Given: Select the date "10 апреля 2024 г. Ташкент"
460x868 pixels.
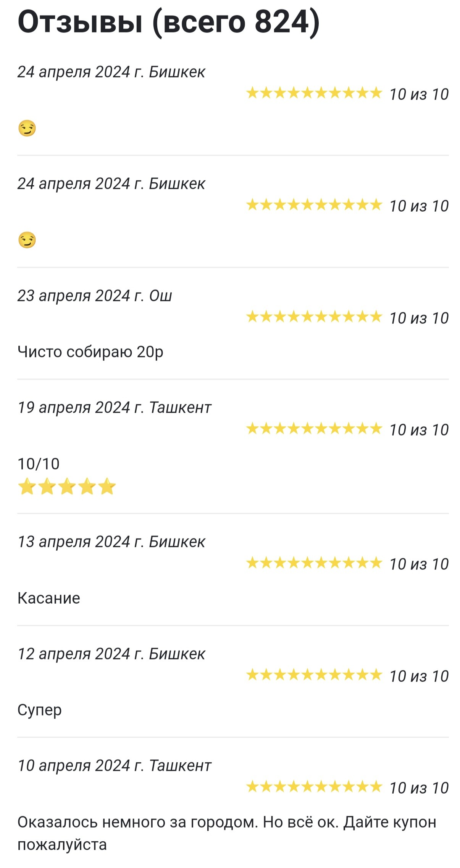Looking at the screenshot, I should coord(114,766).
